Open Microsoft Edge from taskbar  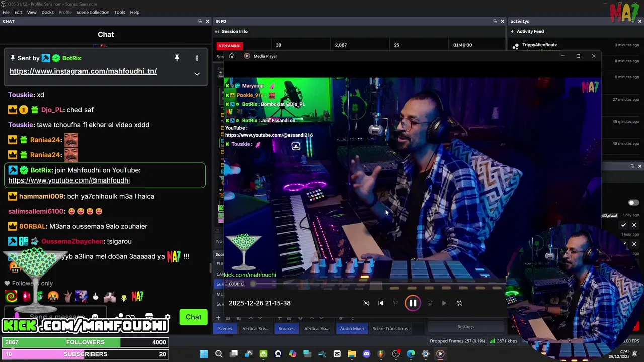[411, 354]
